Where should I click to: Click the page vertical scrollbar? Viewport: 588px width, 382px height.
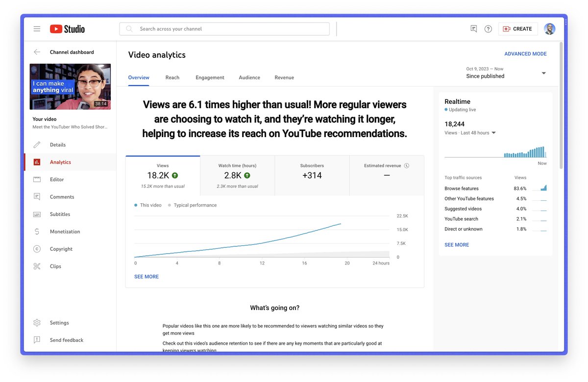pyautogui.click(x=562, y=105)
